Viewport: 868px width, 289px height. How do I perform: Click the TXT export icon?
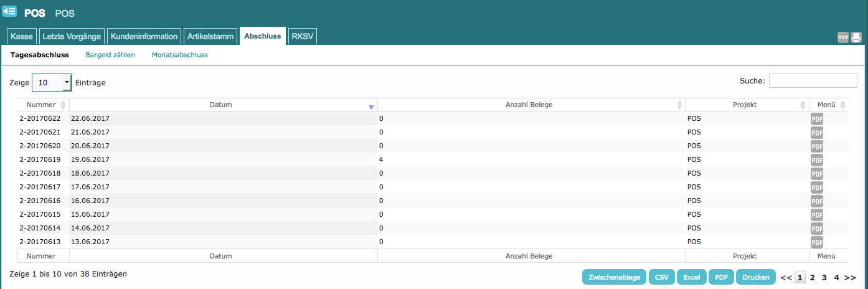[x=842, y=37]
